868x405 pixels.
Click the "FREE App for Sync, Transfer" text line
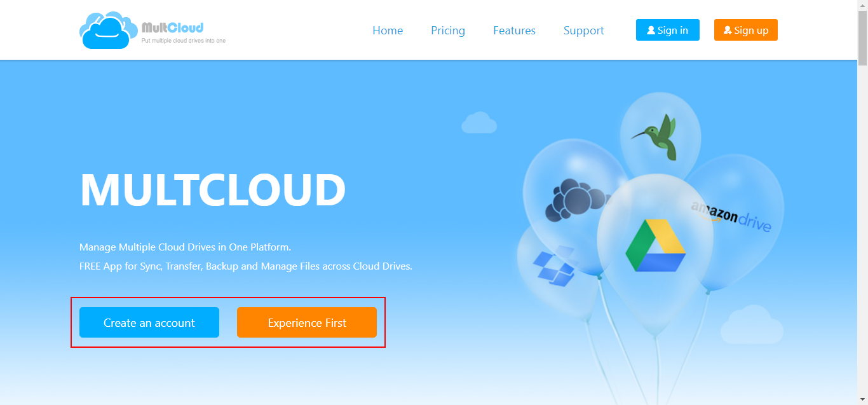click(x=246, y=266)
